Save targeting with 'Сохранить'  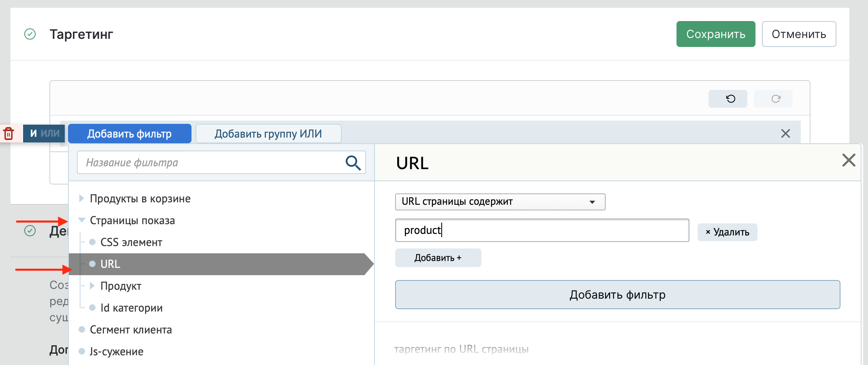[716, 34]
